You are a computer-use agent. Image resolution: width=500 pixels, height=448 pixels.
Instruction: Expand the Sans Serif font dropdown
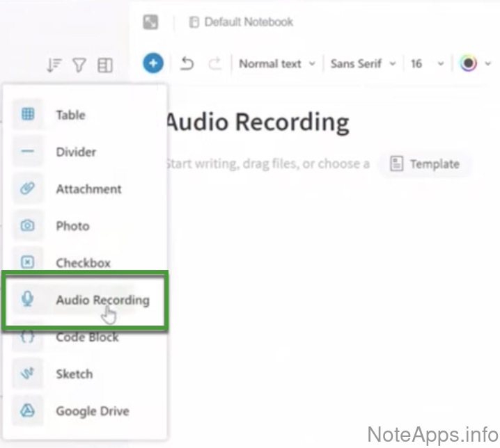(x=363, y=64)
